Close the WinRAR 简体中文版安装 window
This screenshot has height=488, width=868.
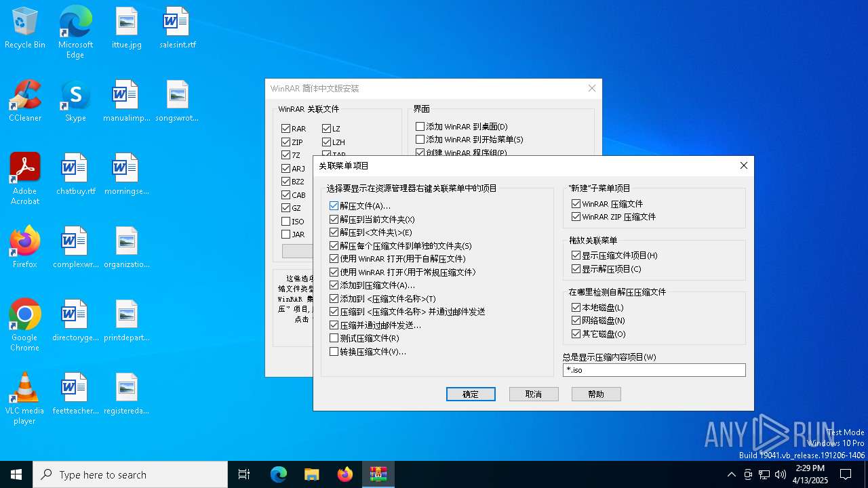tap(592, 88)
